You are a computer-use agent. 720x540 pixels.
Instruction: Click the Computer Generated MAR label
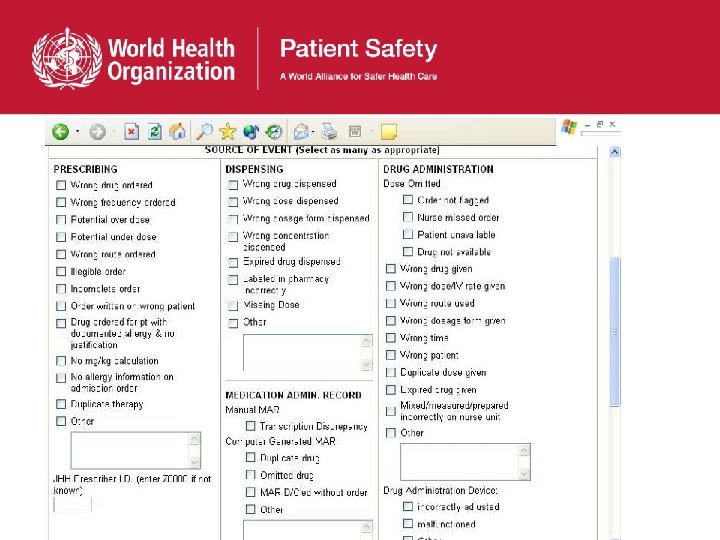(x=281, y=441)
